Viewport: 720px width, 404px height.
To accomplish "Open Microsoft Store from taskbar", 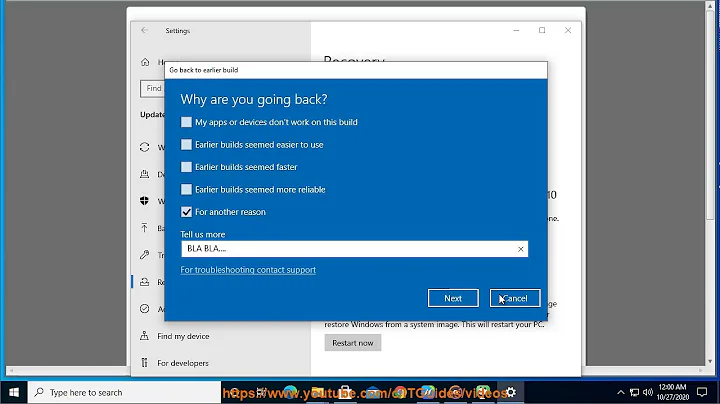I will pos(345,393).
